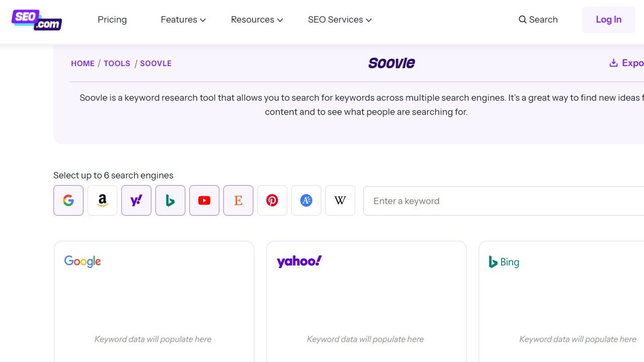Screen dimensions: 644x362
Task: Click the Soovle title logo
Action: [x=391, y=63]
